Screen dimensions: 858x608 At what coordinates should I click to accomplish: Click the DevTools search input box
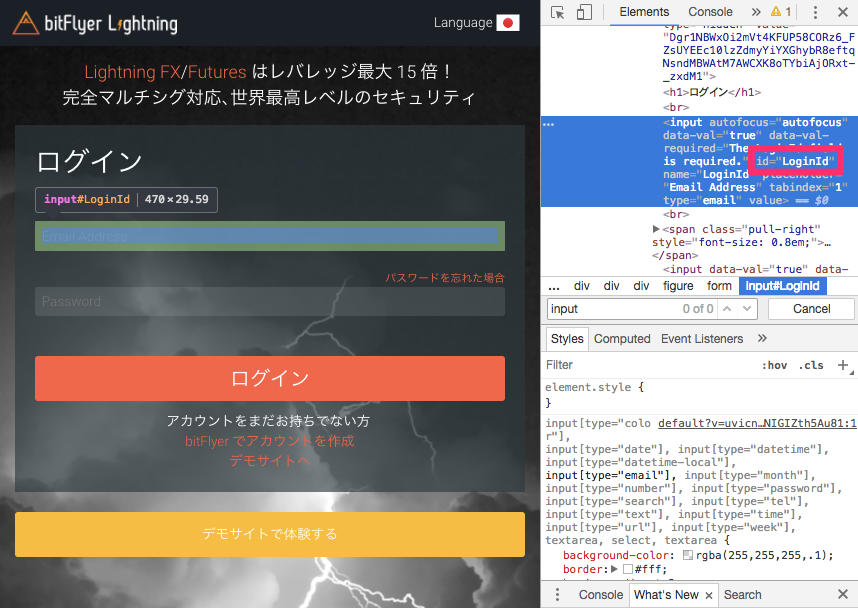click(613, 309)
